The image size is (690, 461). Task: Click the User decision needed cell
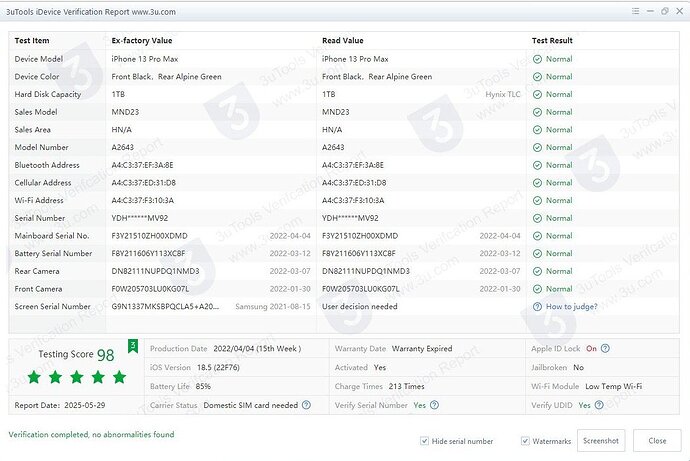(360, 307)
